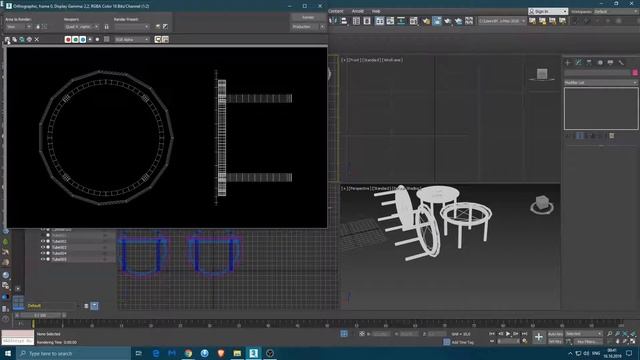This screenshot has width=640, height=360.
Task: Click Schematic View icon in main toolbar
Action: click(401, 21)
